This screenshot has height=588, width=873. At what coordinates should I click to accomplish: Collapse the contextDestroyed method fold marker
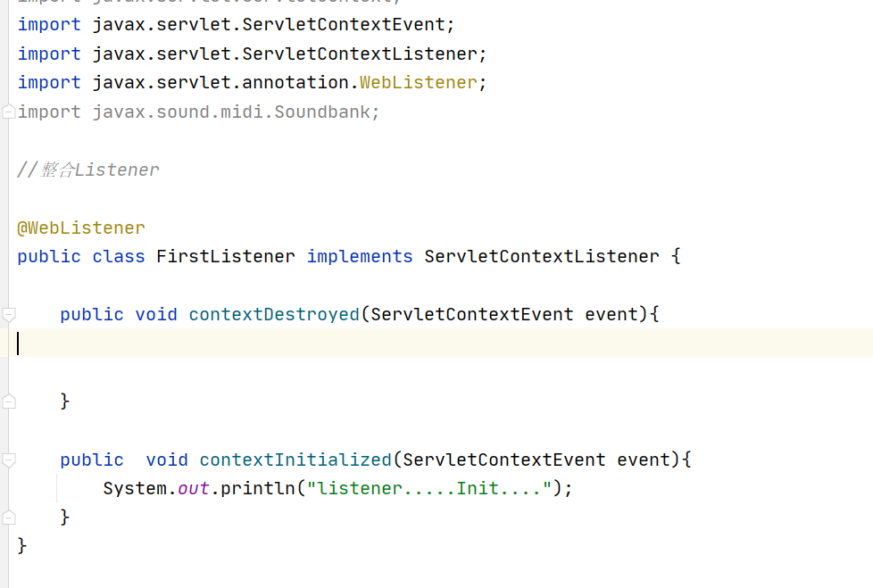click(x=8, y=315)
